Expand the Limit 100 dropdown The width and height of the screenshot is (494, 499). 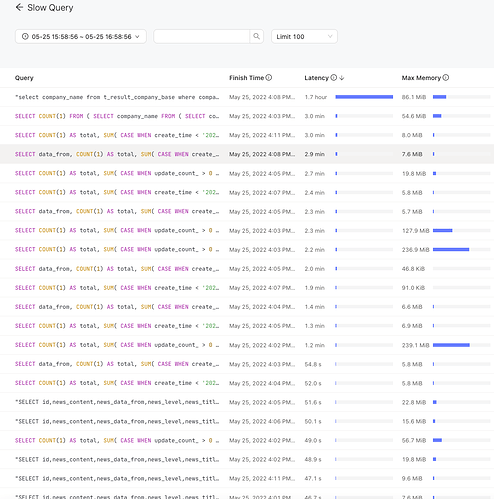coord(304,36)
